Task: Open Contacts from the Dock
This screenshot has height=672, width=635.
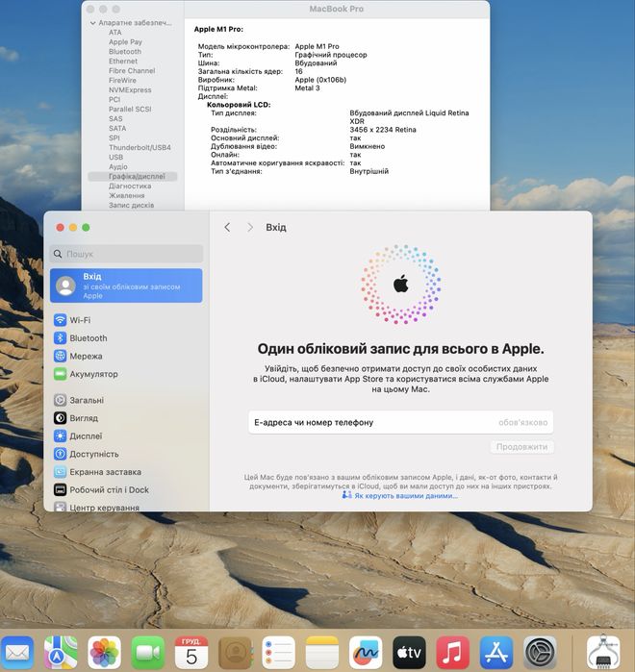Action: [235, 652]
